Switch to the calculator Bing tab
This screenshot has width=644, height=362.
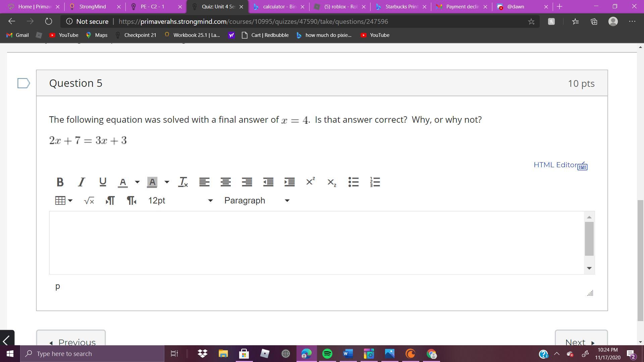pyautogui.click(x=279, y=7)
